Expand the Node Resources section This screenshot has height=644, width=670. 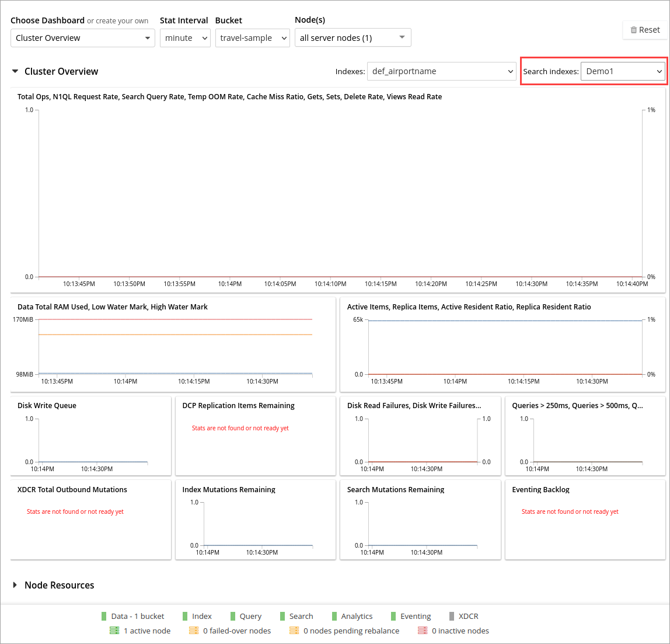pyautogui.click(x=15, y=585)
